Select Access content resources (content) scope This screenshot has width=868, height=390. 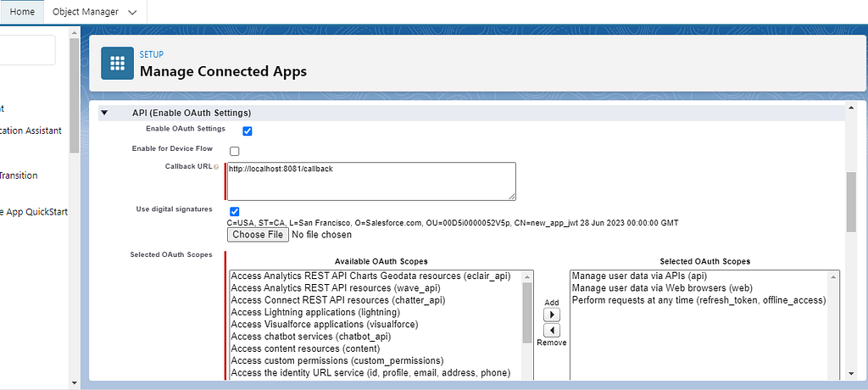click(x=305, y=348)
